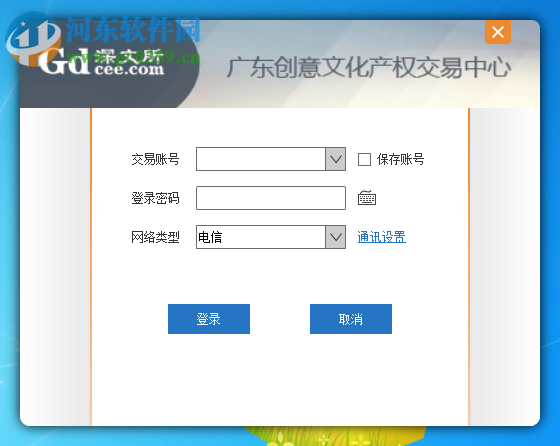Click the 广东创意文化产权交易中心 title

click(x=369, y=67)
